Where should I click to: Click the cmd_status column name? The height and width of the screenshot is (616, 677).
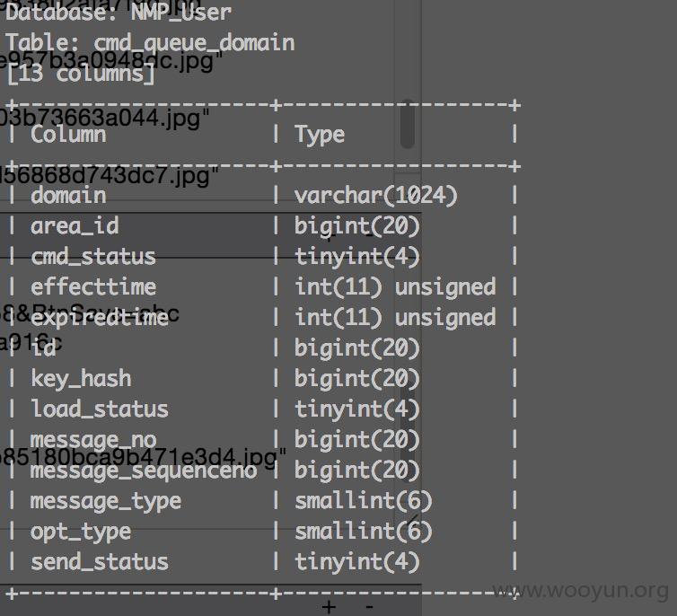(92, 257)
